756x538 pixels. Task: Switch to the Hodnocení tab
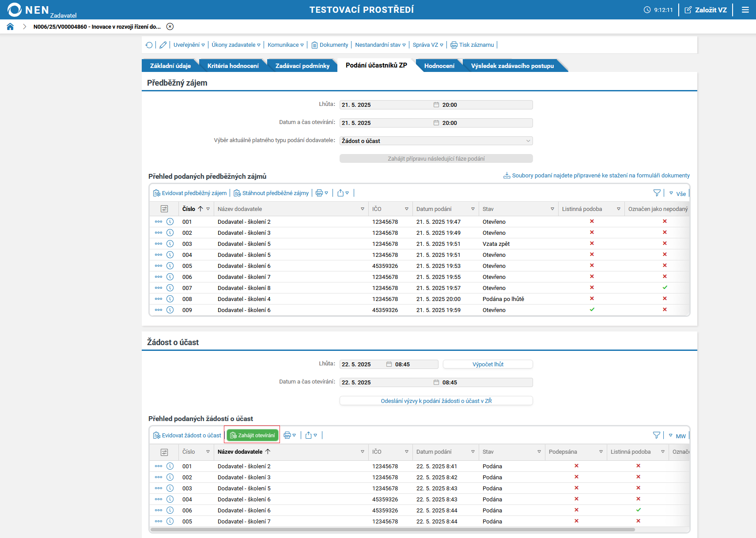[x=439, y=66]
